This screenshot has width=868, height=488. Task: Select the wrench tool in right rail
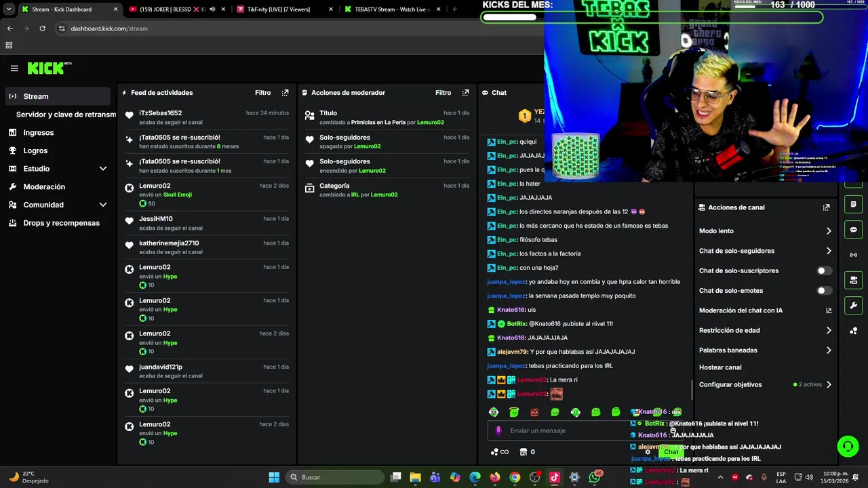tap(853, 305)
